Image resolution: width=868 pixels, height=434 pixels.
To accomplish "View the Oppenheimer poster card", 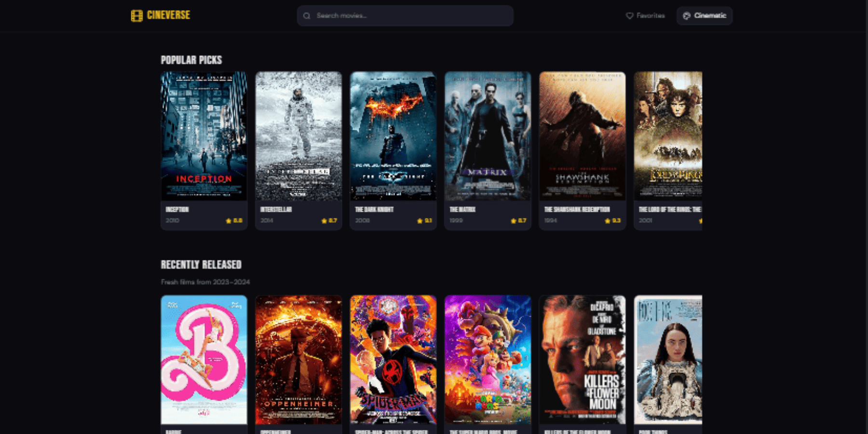I will click(x=298, y=360).
